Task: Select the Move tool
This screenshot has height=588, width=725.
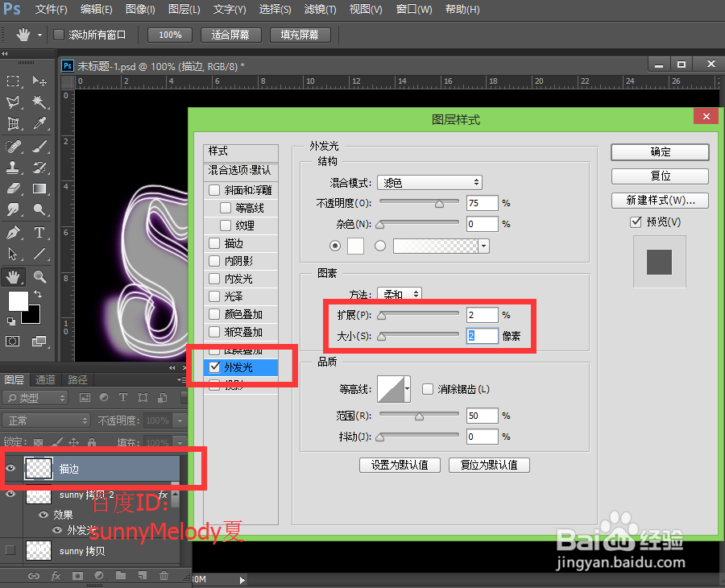Action: point(37,81)
